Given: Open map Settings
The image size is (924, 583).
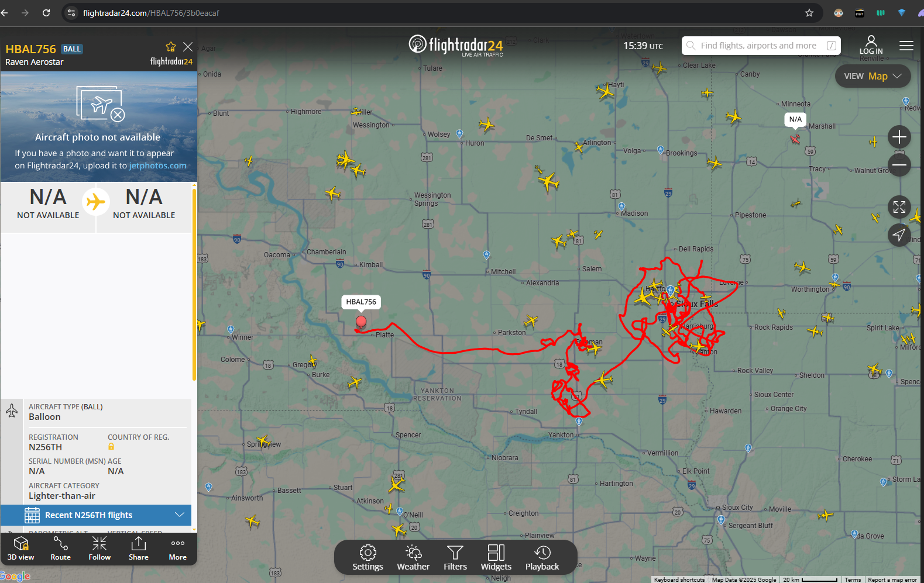Looking at the screenshot, I should coord(367,557).
